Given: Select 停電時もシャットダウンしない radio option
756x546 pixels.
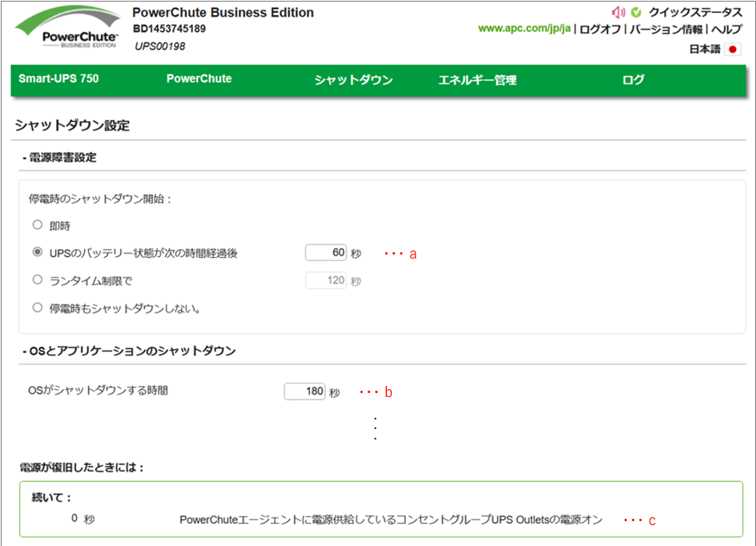Looking at the screenshot, I should pyautogui.click(x=38, y=307).
